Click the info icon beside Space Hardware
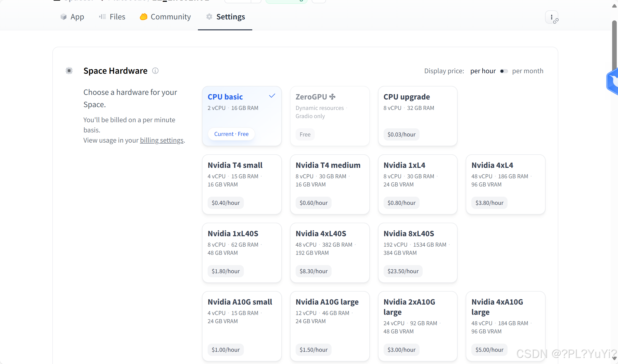 (x=155, y=71)
